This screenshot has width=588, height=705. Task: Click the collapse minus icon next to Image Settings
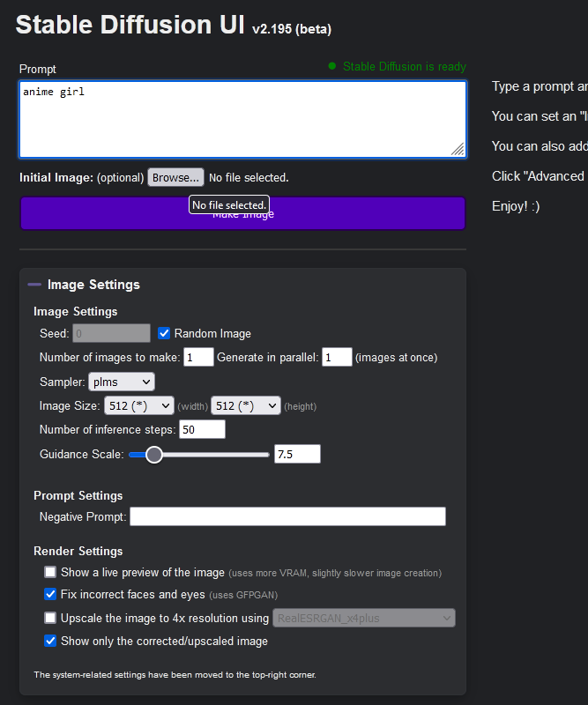click(x=34, y=285)
